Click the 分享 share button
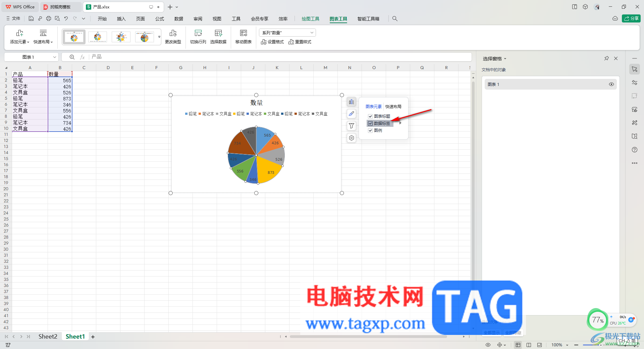The height and width of the screenshot is (349, 644). point(631,19)
